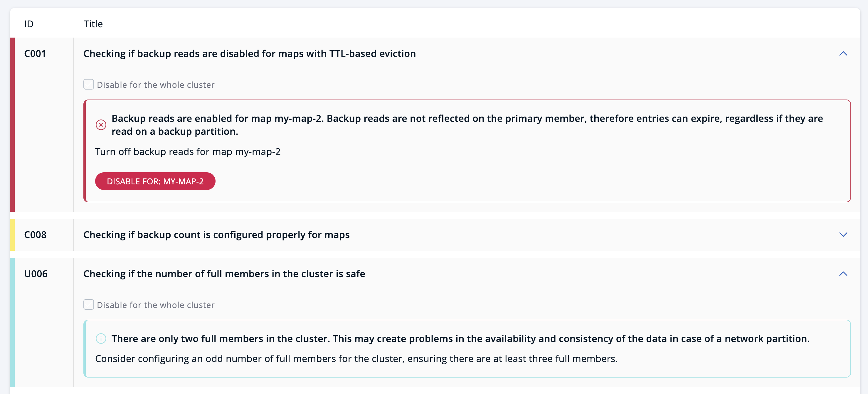
Task: Select the C008 row ID
Action: (x=35, y=235)
